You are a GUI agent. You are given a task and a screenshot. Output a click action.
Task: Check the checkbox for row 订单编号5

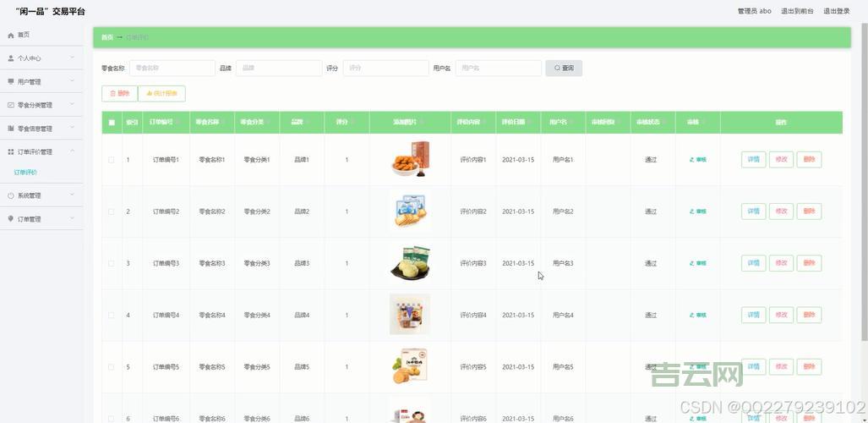click(x=112, y=367)
